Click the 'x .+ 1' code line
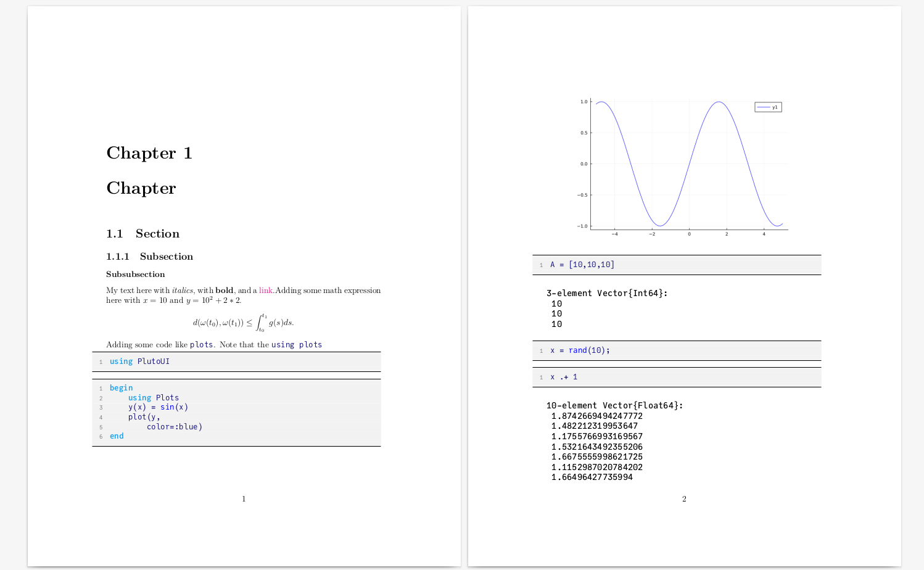Viewport: 924px width, 570px height. pyautogui.click(x=564, y=377)
